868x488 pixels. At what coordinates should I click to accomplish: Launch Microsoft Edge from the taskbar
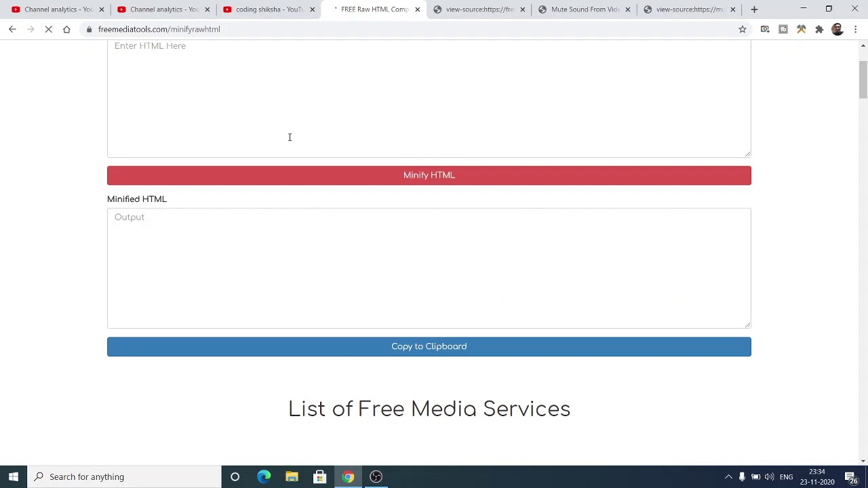(x=264, y=476)
